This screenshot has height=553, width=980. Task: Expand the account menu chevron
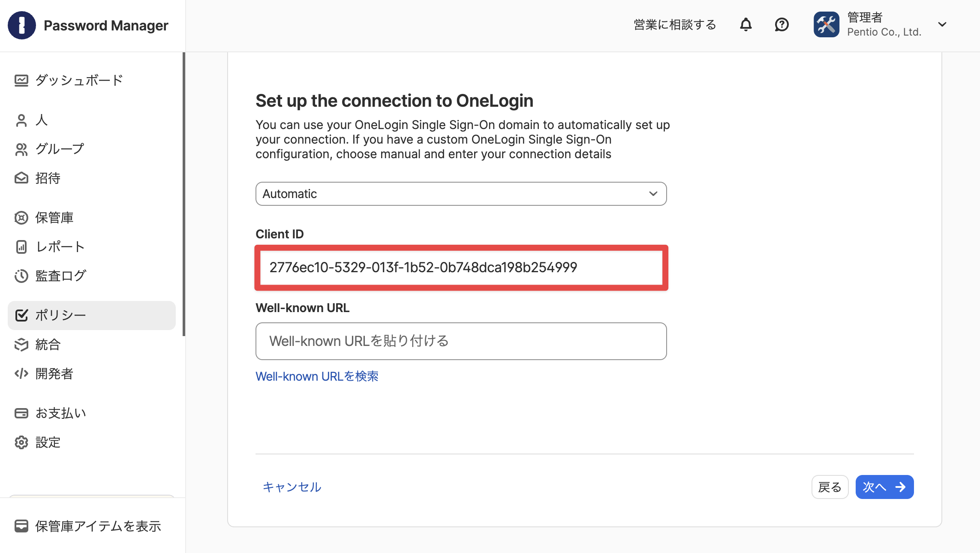point(942,24)
